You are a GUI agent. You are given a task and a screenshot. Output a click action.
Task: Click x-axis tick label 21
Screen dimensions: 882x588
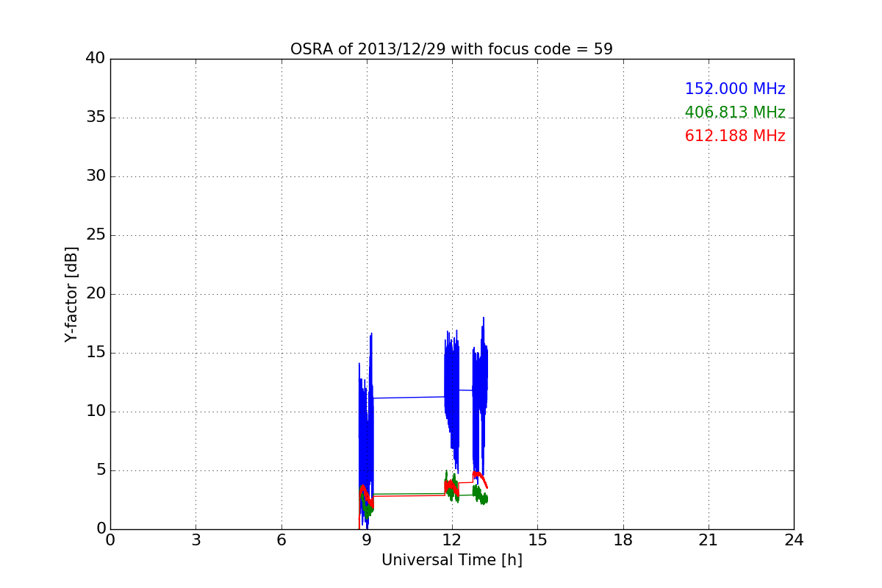(709, 540)
